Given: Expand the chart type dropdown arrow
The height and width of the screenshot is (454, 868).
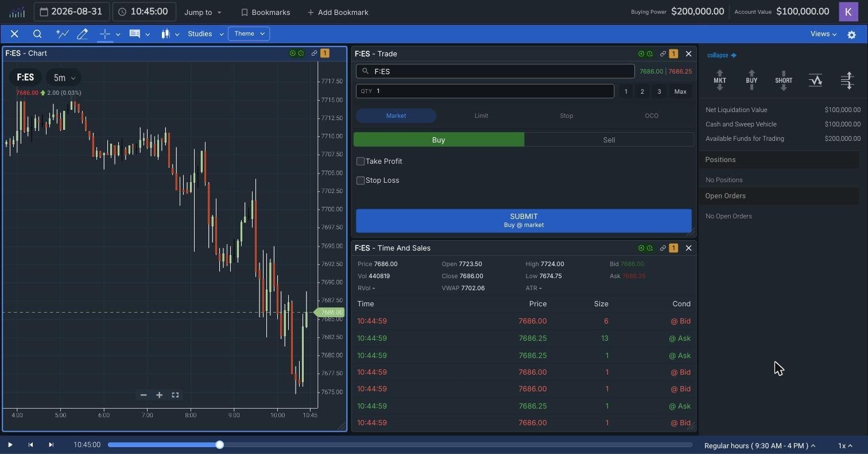Looking at the screenshot, I should (177, 34).
